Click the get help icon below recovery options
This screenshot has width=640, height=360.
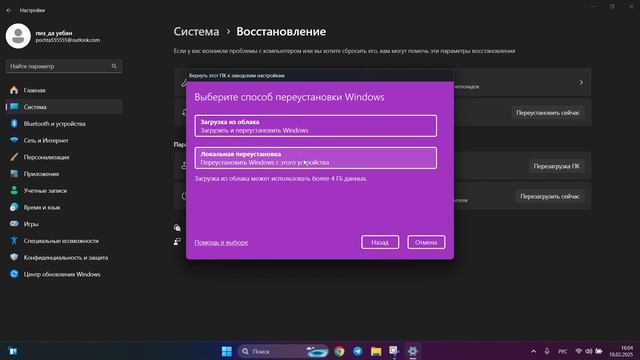pos(177,228)
